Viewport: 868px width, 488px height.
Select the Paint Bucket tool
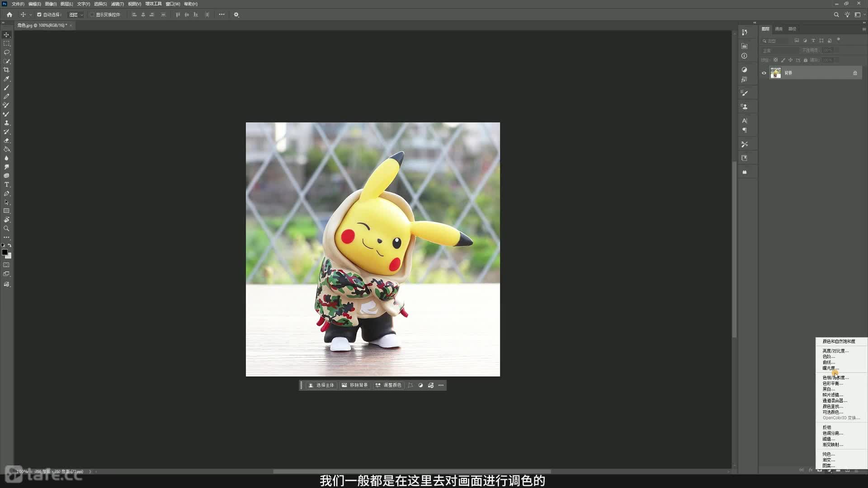point(6,149)
